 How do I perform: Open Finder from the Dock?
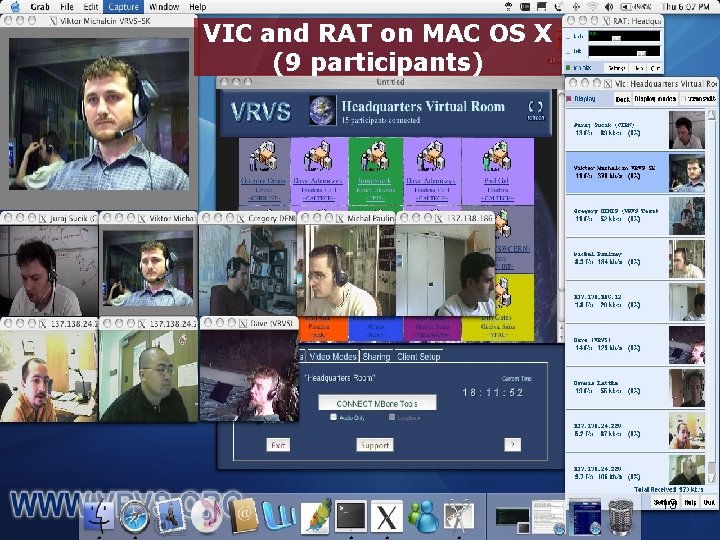pos(100,517)
